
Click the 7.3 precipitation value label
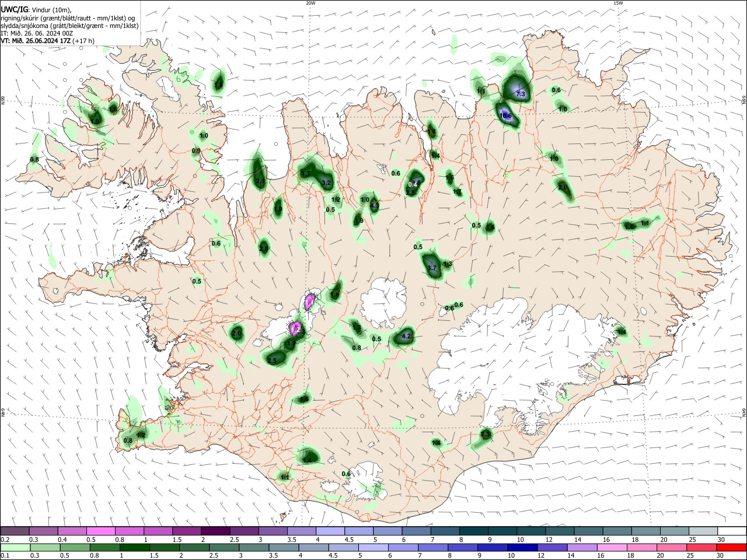point(521,94)
